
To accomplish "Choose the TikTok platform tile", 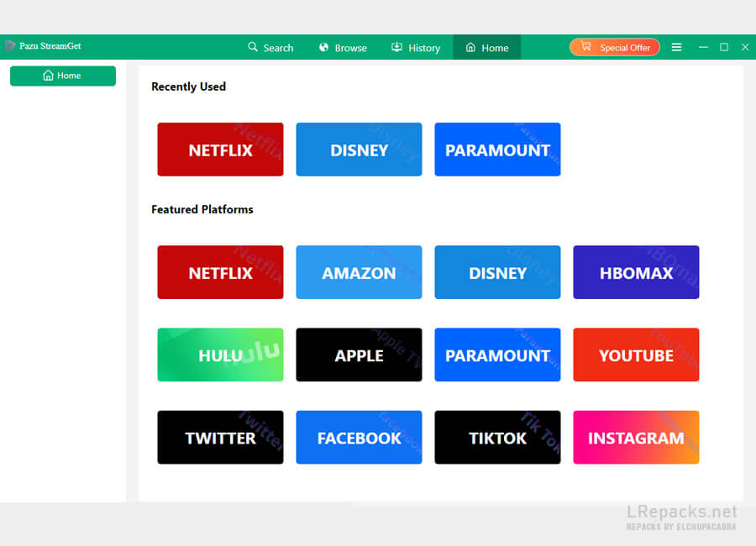I will click(497, 438).
